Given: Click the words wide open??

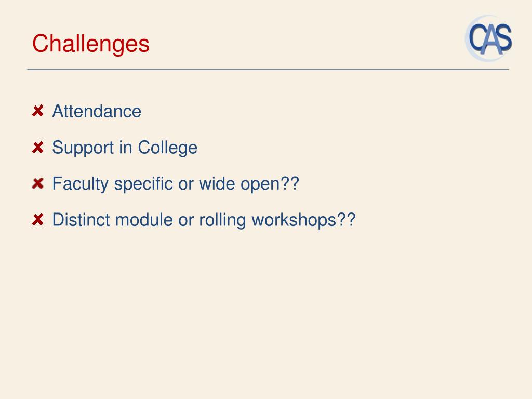Looking at the screenshot, I should point(249,184).
